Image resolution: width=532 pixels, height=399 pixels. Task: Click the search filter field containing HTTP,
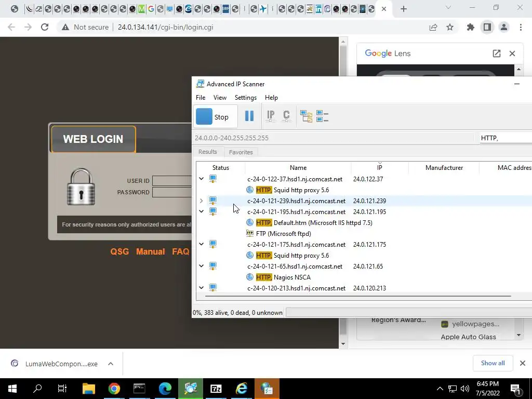(x=506, y=138)
